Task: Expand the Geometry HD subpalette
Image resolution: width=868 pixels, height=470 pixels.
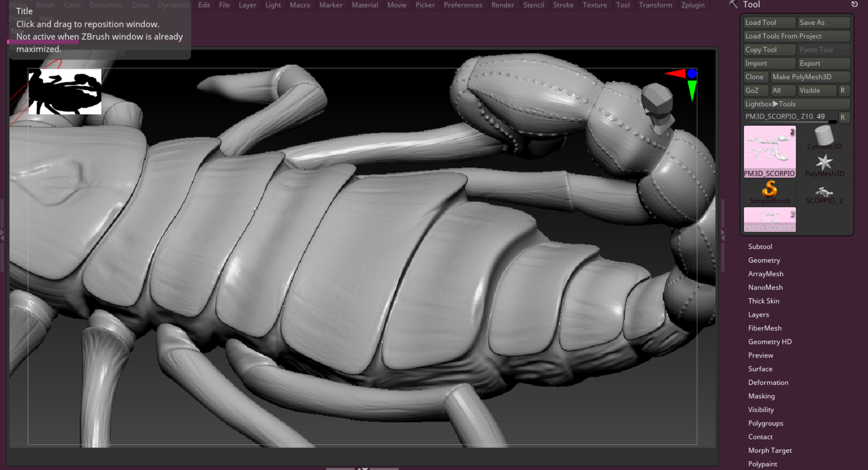Action: [770, 342]
